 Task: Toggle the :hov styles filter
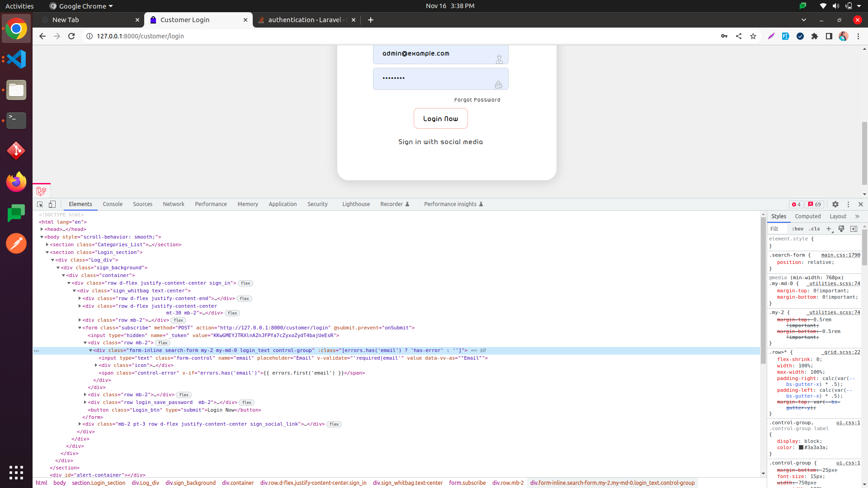797,229
